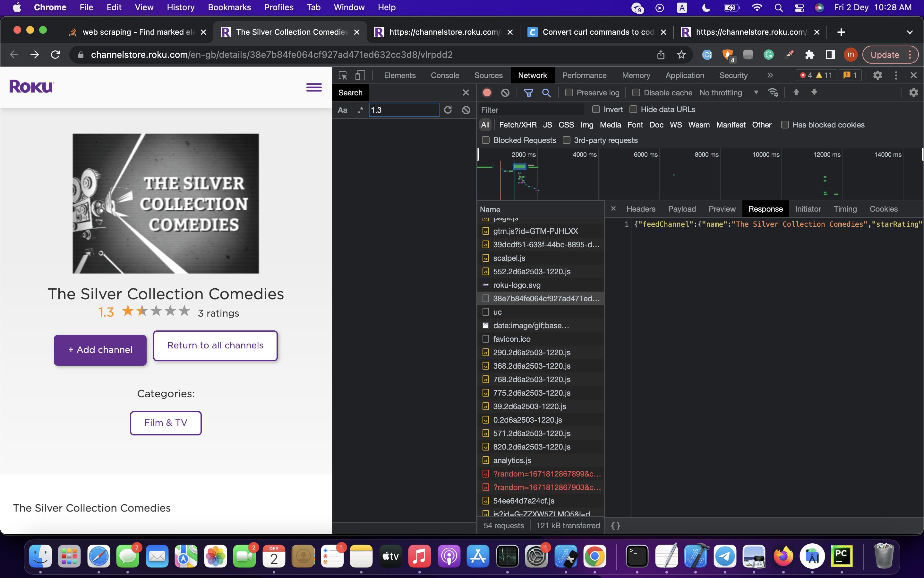Clear the network log
The height and width of the screenshot is (578, 924).
point(505,92)
